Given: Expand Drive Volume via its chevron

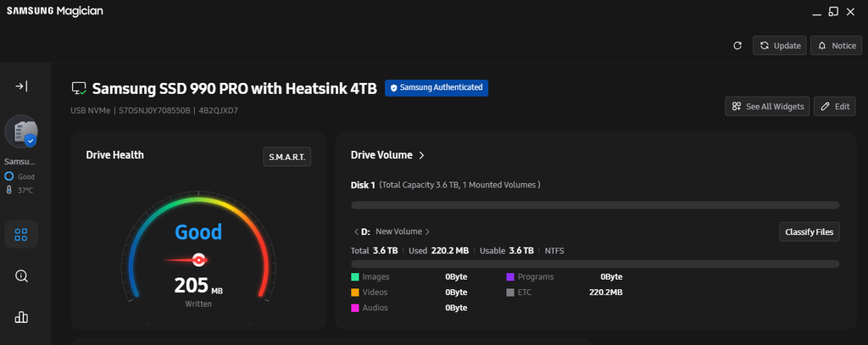Looking at the screenshot, I should [x=421, y=156].
